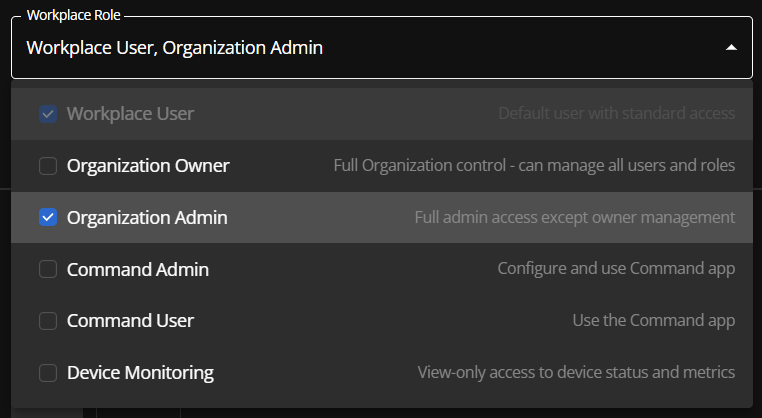Viewport: 762px width, 418px height.
Task: Choose the Device Monitoring role label
Action: (x=140, y=373)
